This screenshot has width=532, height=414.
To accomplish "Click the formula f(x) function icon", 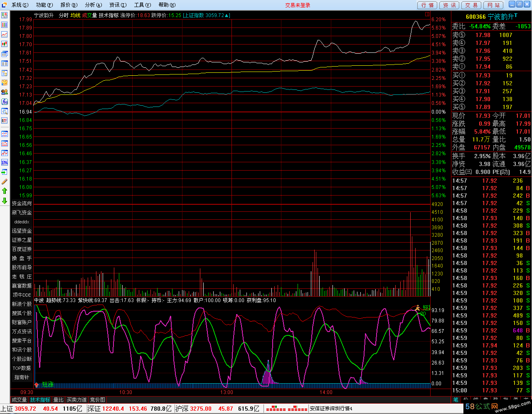I will coord(5,102).
